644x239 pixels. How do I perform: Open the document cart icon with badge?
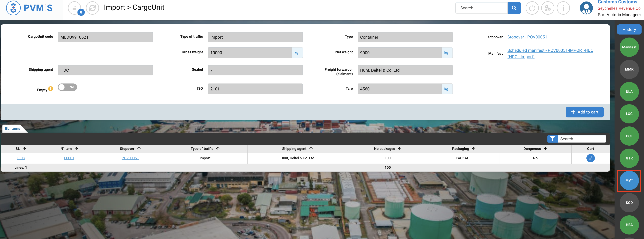pos(74,8)
